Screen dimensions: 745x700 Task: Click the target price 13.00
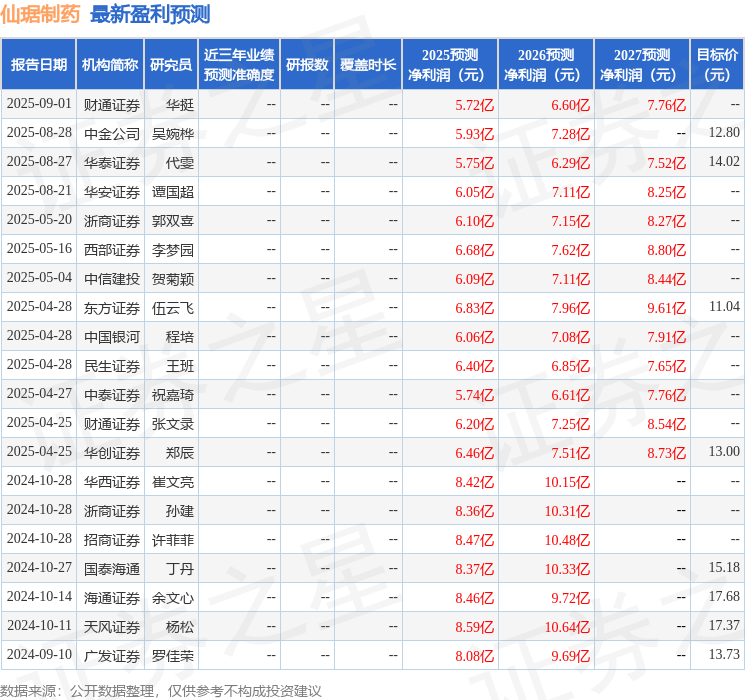tap(724, 451)
